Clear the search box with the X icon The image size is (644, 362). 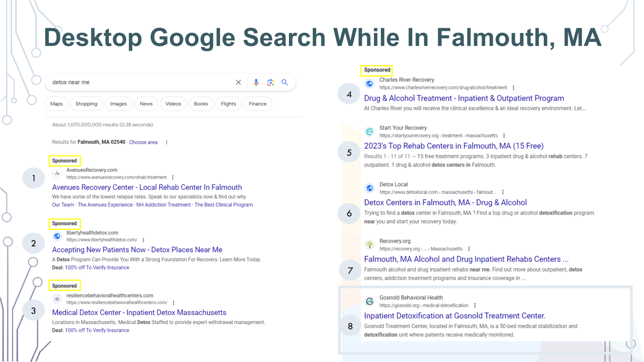[x=238, y=82]
